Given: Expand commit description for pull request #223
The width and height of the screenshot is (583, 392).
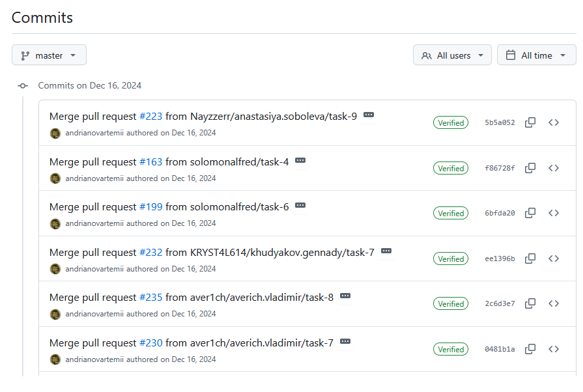Looking at the screenshot, I should tap(369, 115).
